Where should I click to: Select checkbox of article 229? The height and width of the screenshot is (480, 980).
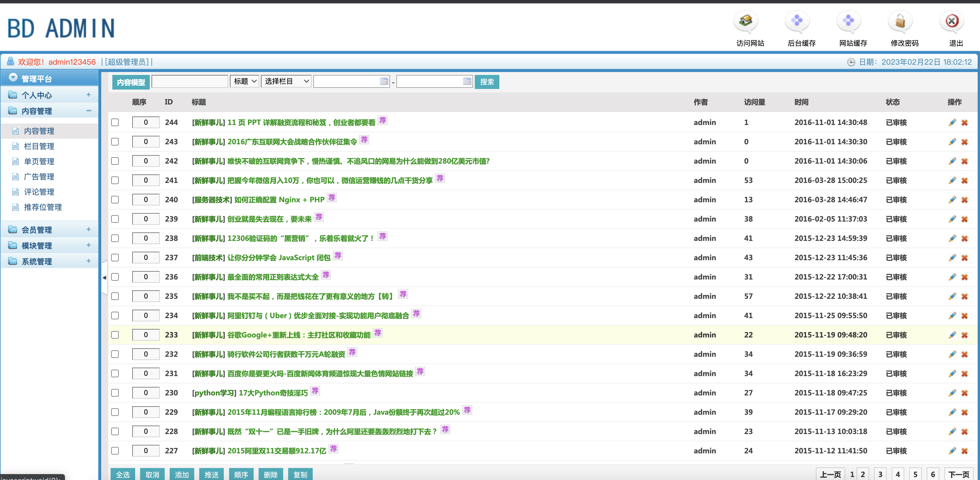(x=115, y=412)
